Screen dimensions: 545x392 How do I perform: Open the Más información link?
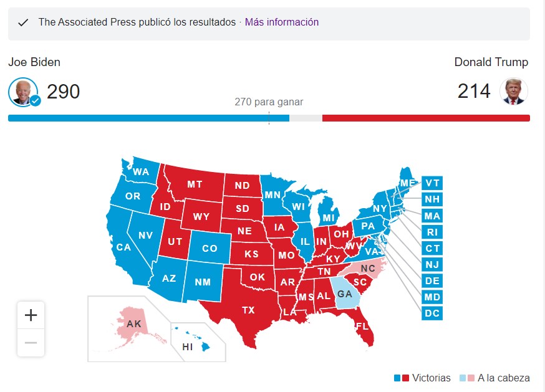[281, 22]
